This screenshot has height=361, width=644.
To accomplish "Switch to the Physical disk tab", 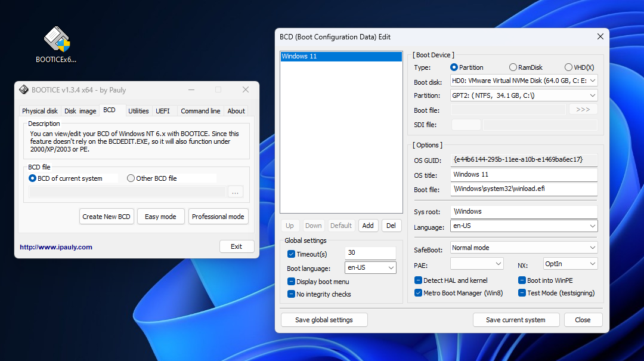I will coord(40,111).
